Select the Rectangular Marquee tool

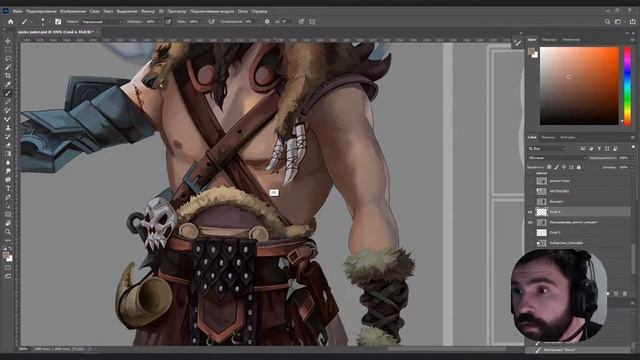[x=8, y=50]
